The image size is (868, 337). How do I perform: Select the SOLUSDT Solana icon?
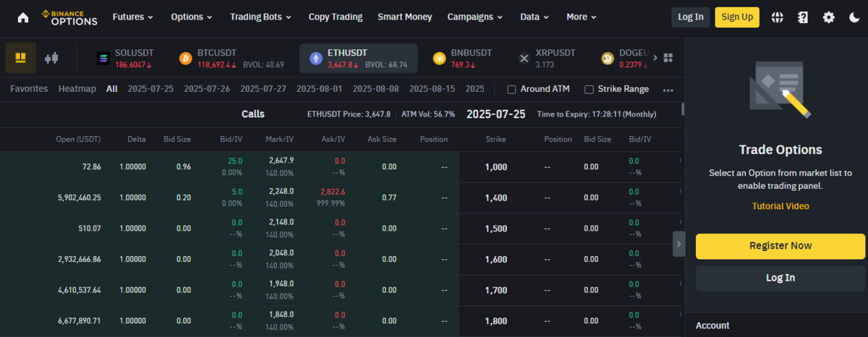click(x=102, y=59)
